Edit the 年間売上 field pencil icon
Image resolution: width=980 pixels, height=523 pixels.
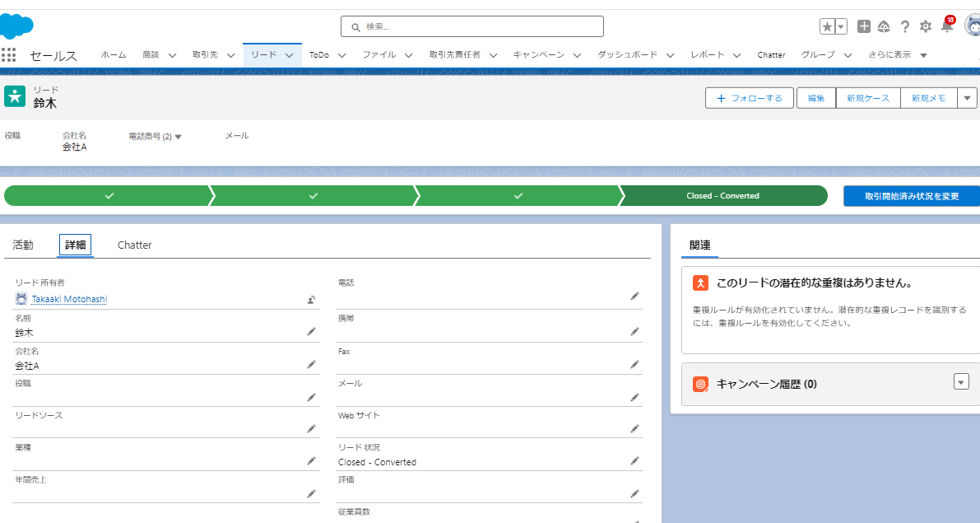tap(311, 493)
